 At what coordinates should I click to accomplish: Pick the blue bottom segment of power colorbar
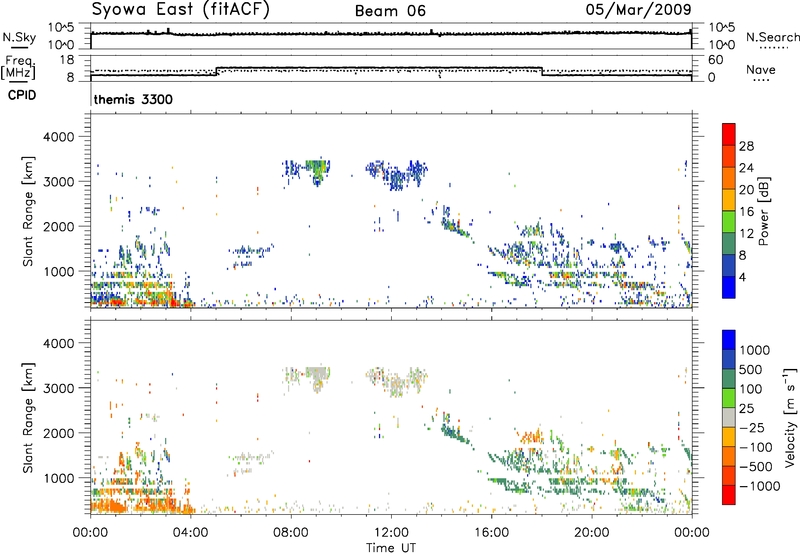point(729,287)
